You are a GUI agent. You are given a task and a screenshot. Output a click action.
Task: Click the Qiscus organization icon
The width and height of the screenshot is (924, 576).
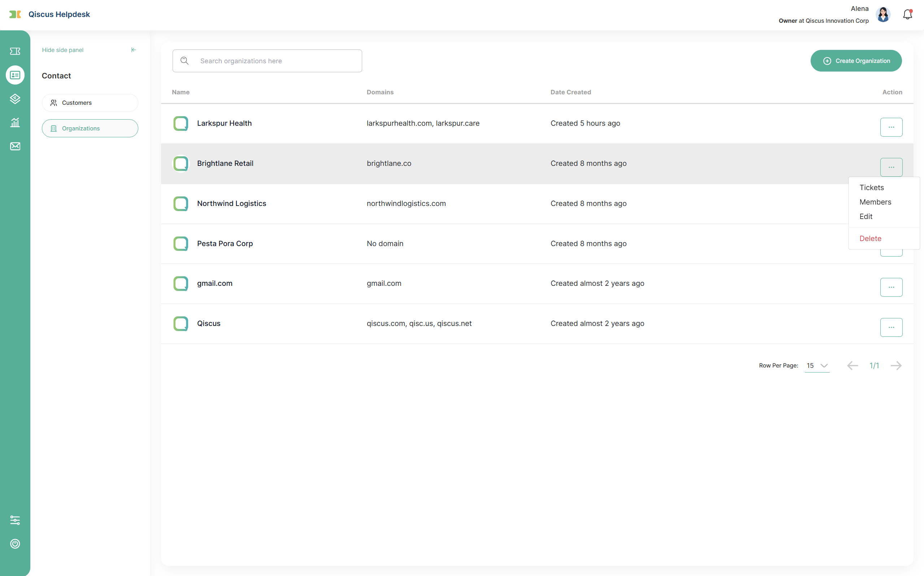(x=181, y=323)
